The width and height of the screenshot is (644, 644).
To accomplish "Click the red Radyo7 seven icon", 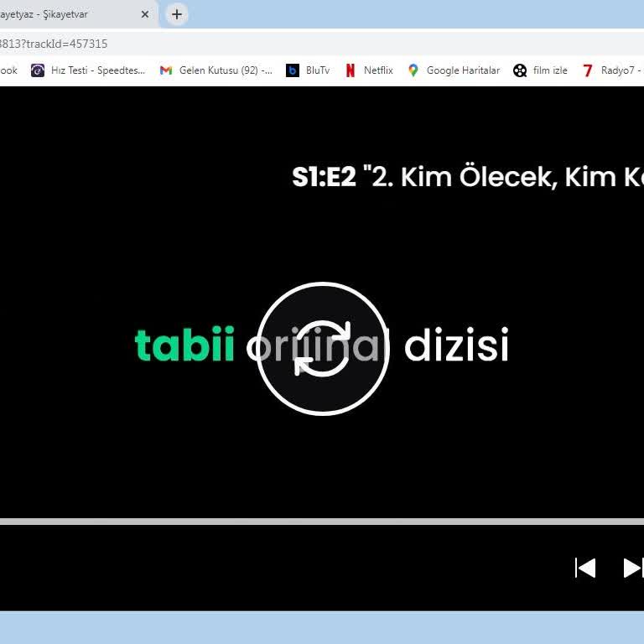I will [588, 70].
